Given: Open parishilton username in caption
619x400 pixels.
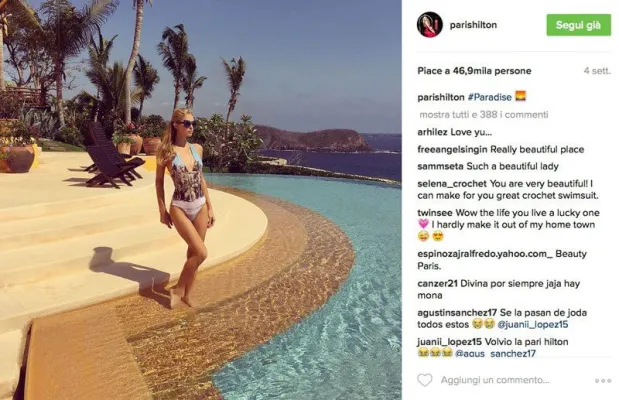Looking at the screenshot, I should (x=441, y=97).
